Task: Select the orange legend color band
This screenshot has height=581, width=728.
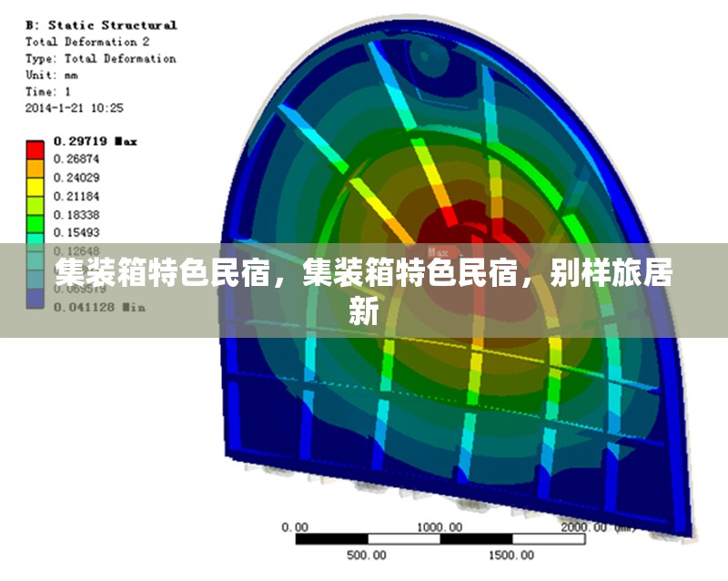Action: tap(35, 168)
